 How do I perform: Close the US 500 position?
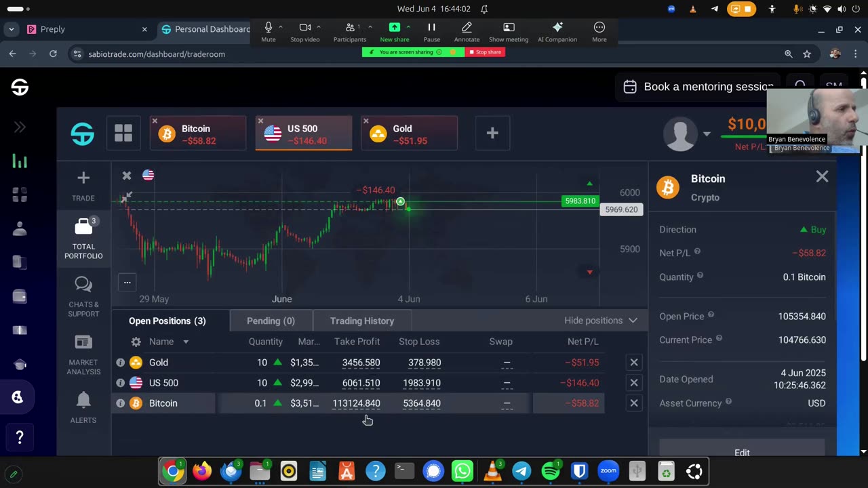tap(634, 383)
